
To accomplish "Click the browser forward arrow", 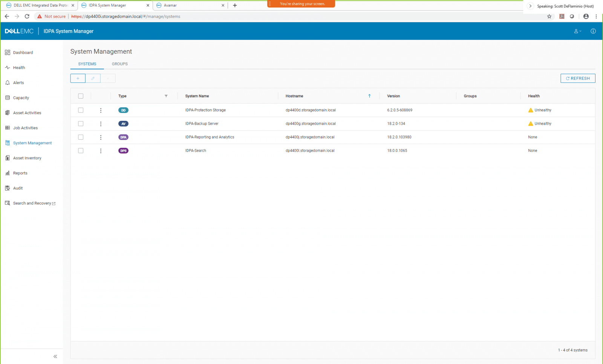I will [x=17, y=16].
